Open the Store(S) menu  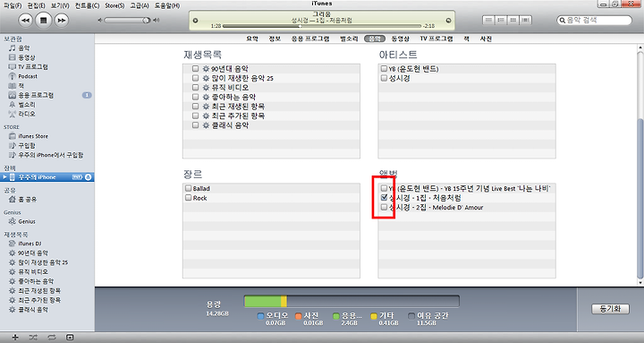pyautogui.click(x=114, y=5)
